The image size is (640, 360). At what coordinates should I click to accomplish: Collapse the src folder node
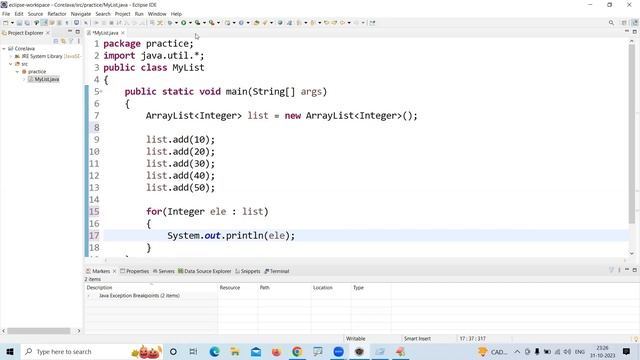(x=11, y=64)
